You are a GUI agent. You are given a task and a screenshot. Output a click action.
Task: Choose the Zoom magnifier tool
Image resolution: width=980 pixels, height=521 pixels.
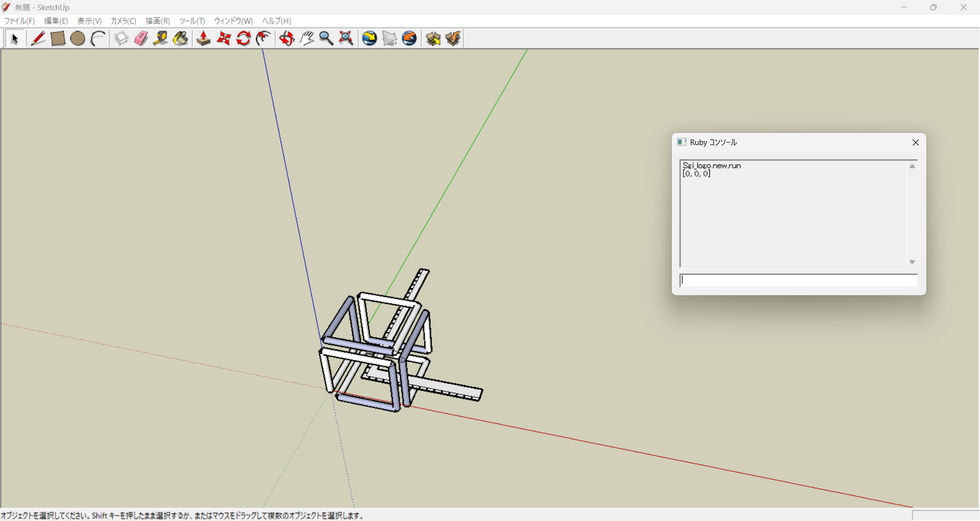(x=326, y=39)
